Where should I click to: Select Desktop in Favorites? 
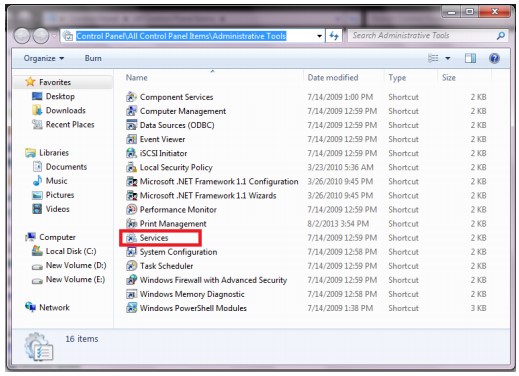(x=60, y=96)
